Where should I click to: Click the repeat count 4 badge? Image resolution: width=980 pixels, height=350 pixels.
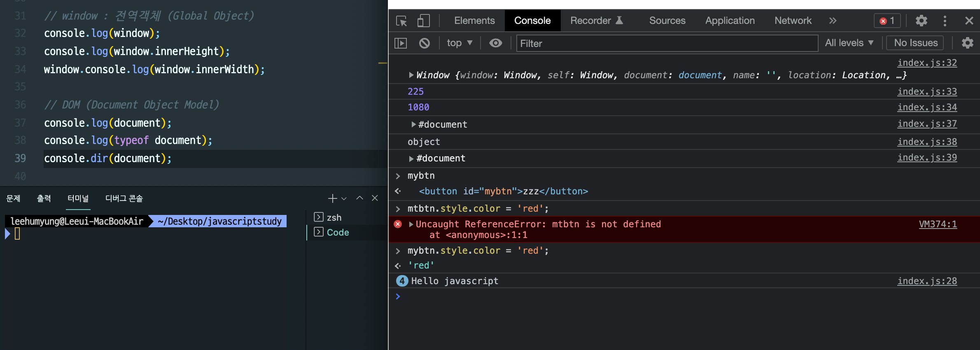coord(402,281)
